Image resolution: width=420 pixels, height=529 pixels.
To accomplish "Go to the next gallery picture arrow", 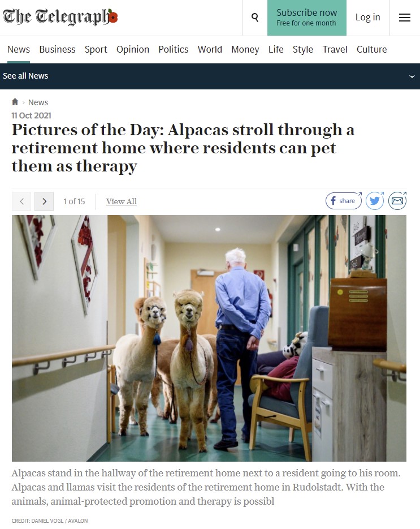I will coord(44,201).
